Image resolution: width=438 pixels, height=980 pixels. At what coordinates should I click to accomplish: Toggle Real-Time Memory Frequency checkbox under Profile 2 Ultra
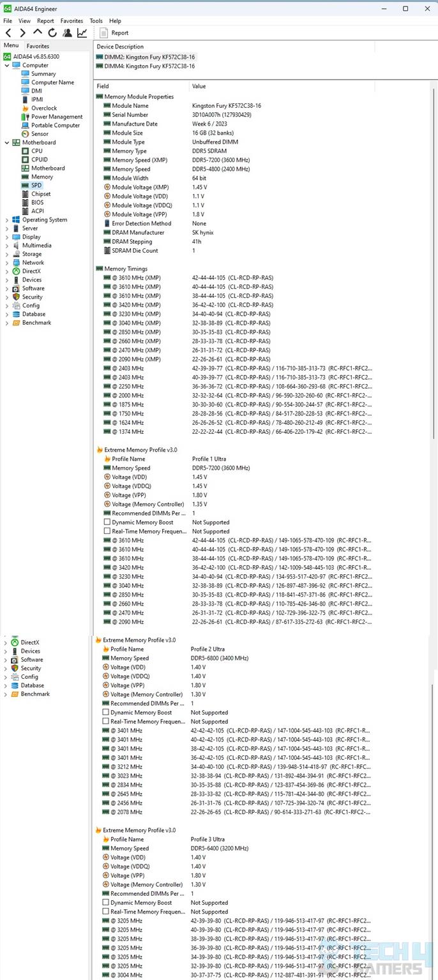pyautogui.click(x=106, y=721)
